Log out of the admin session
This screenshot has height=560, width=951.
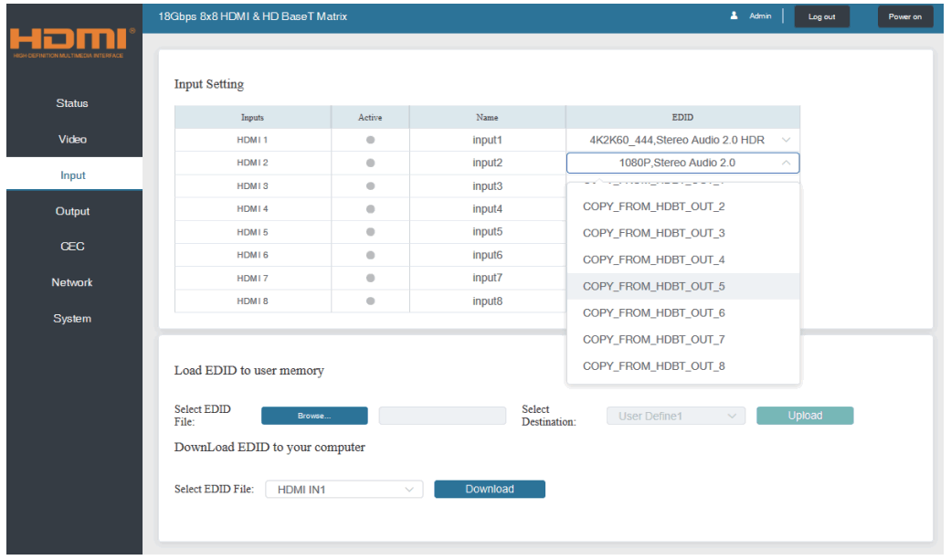coord(820,16)
